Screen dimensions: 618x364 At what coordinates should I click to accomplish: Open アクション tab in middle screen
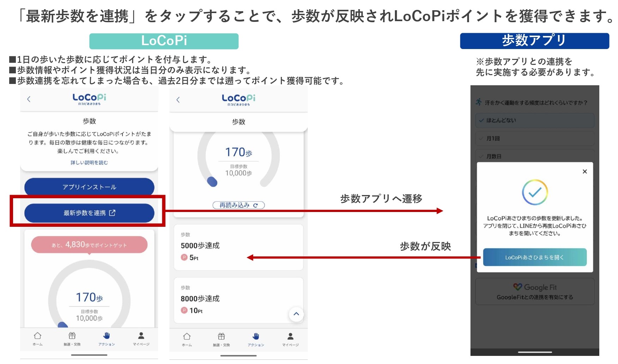pyautogui.click(x=256, y=340)
